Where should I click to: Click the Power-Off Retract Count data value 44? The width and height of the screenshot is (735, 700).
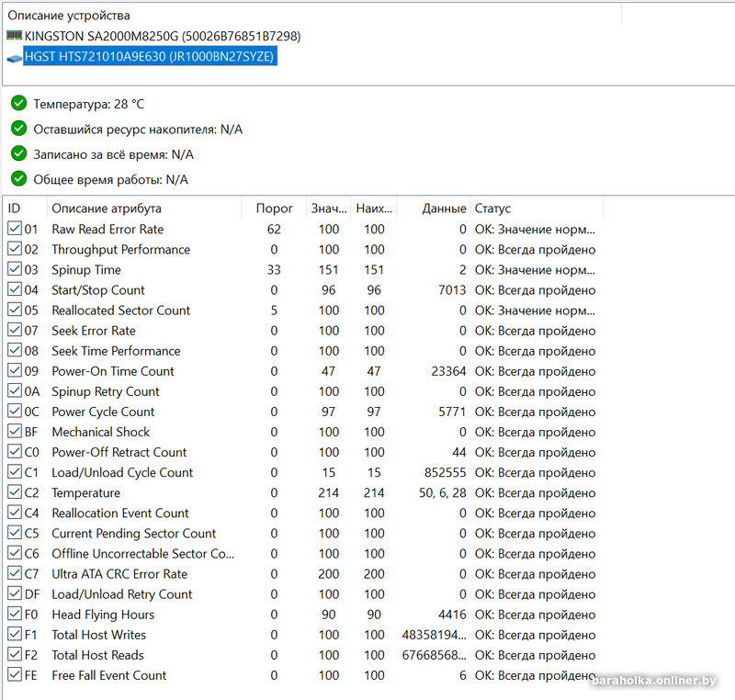click(458, 452)
